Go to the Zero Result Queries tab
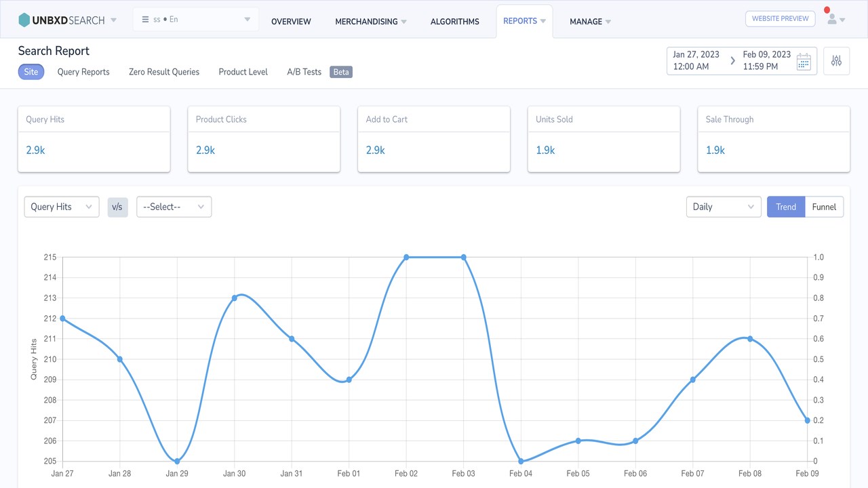Viewport: 868px width, 488px height. (164, 72)
